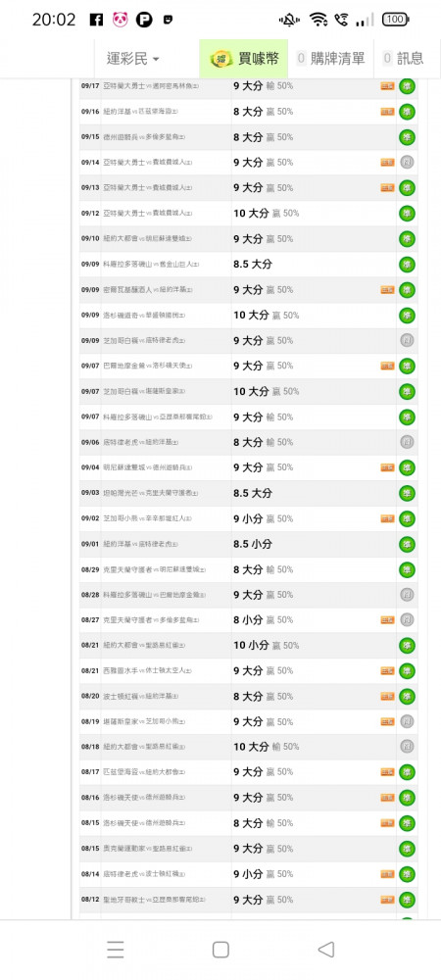
Task: Click grey result icon in 08/28 row
Action: pyautogui.click(x=408, y=595)
